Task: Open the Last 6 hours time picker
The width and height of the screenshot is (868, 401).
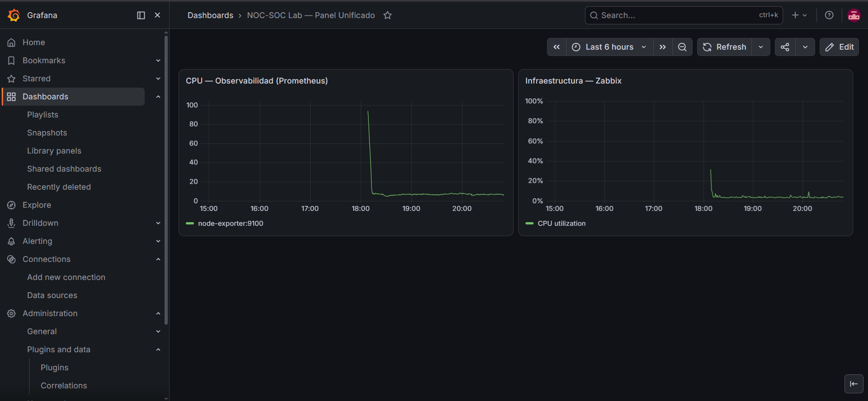Action: tap(609, 47)
